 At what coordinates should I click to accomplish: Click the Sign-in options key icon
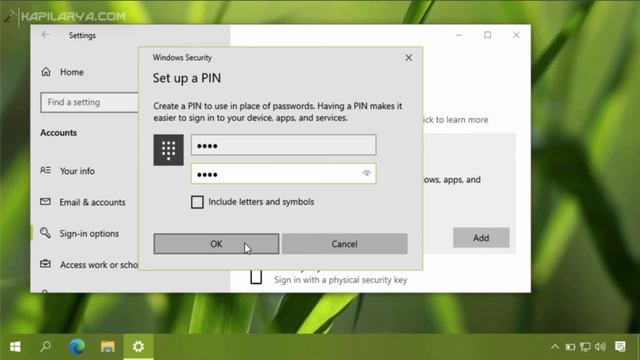45,233
